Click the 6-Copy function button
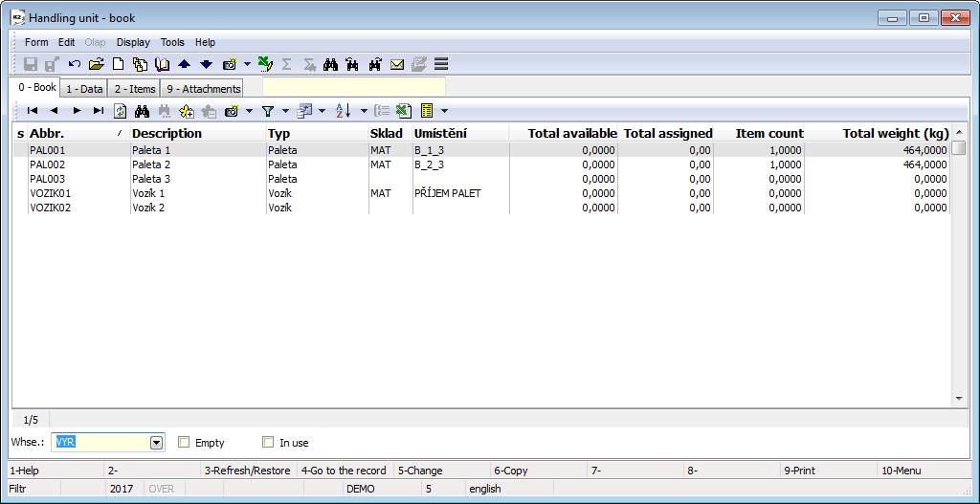The image size is (980, 504). 539,471
